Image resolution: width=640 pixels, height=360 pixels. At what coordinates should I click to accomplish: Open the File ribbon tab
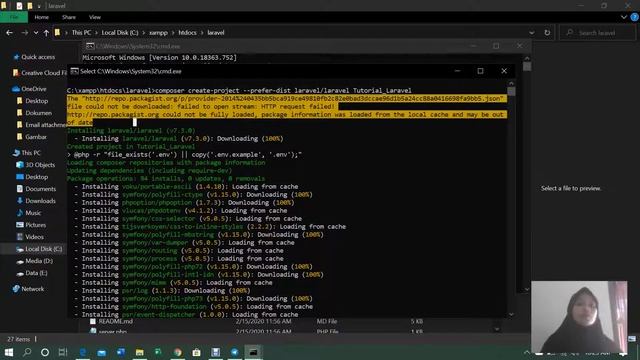14,17
